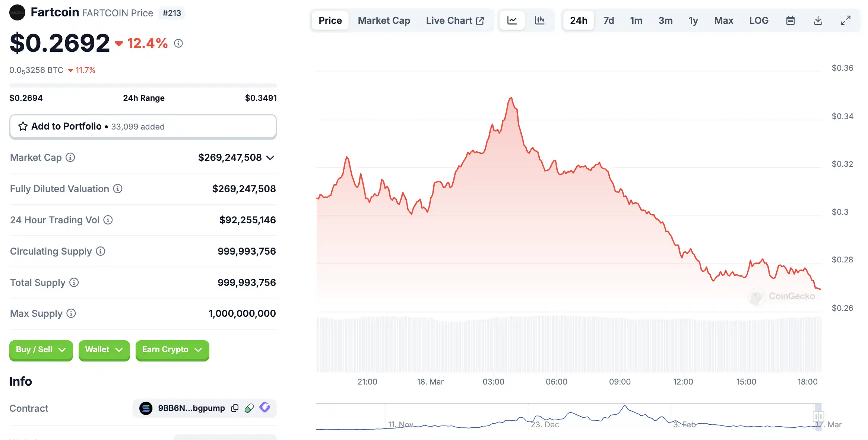Click the Fartcoin logo icon

click(x=17, y=12)
